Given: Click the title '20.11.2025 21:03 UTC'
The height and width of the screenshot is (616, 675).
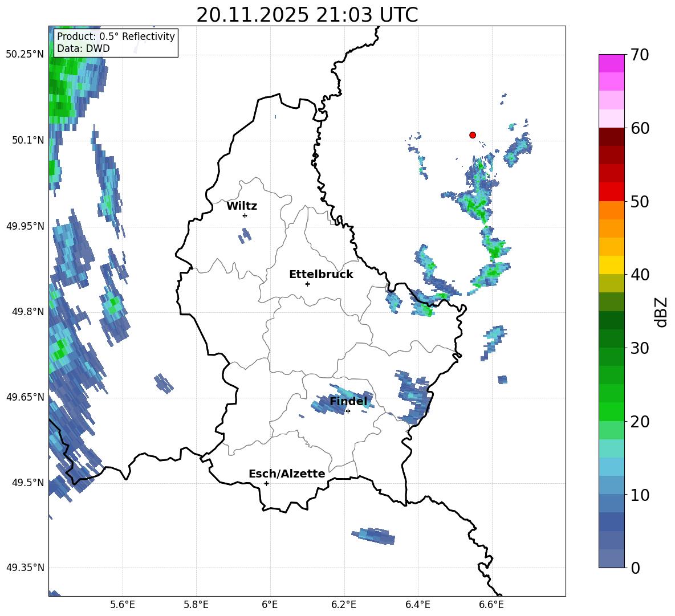Looking at the screenshot, I should (x=307, y=15).
